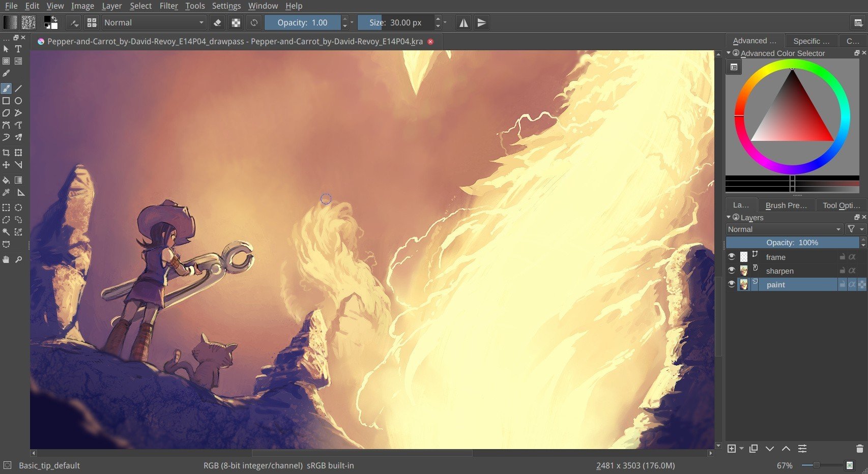Activate the Color Sampler eyedropper tool
The width and height of the screenshot is (868, 474).
coord(6,192)
